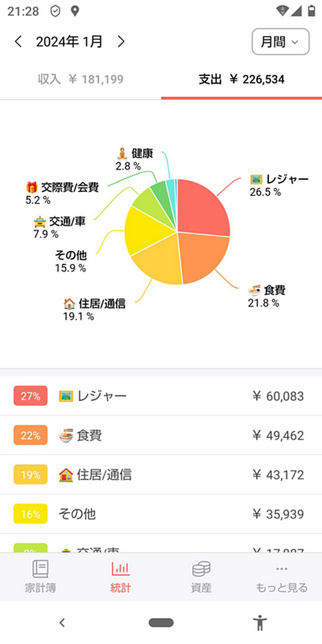Open the 家計簿 notebook icon

tap(40, 569)
